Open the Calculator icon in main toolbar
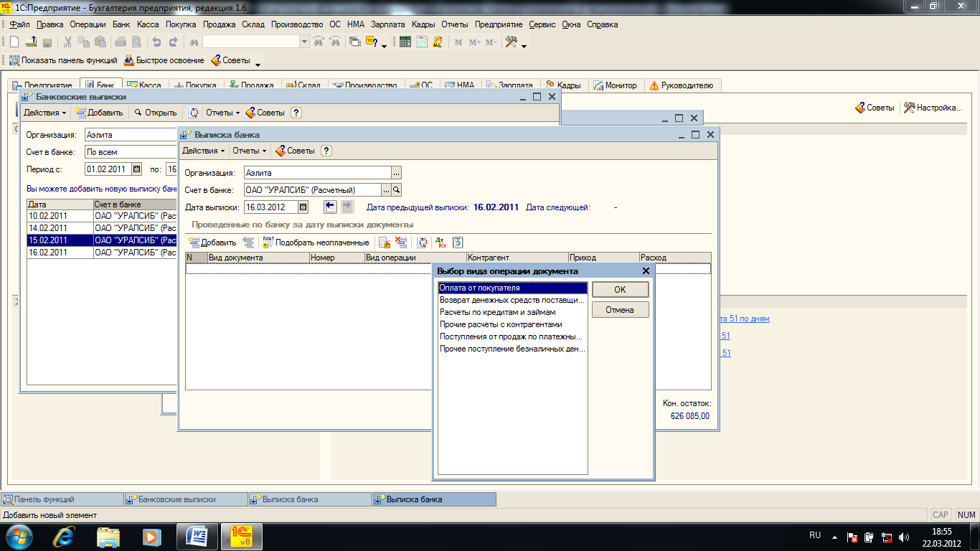 [405, 42]
